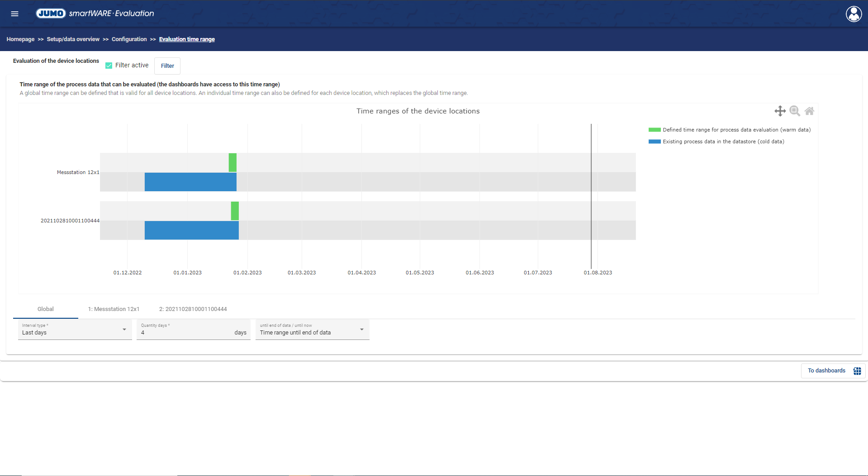Image resolution: width=868 pixels, height=476 pixels.
Task: Toggle the Filter active checkbox
Action: pos(109,66)
